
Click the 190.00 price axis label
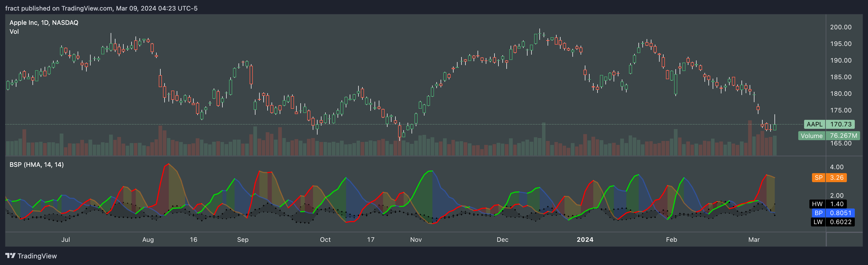point(840,61)
